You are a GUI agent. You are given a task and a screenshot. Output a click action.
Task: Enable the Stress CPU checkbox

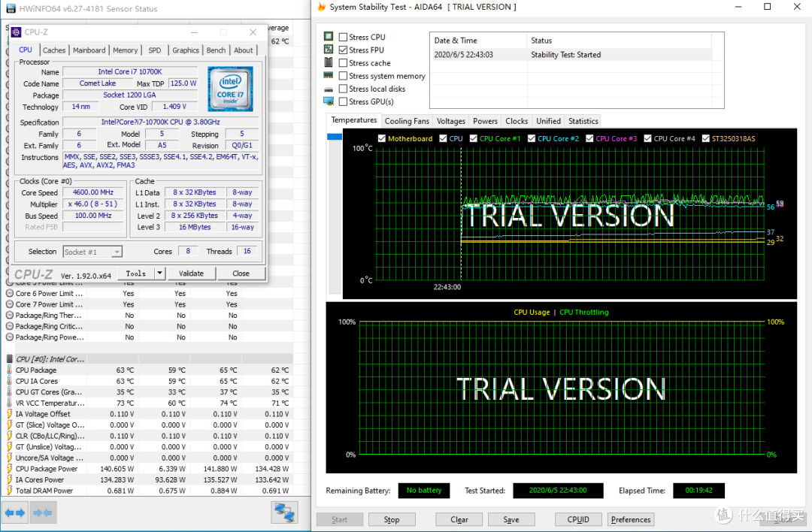(x=343, y=38)
